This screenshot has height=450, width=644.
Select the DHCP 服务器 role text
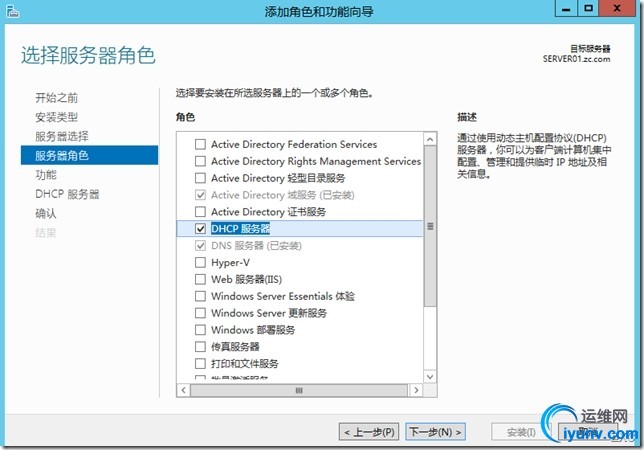pyautogui.click(x=241, y=229)
